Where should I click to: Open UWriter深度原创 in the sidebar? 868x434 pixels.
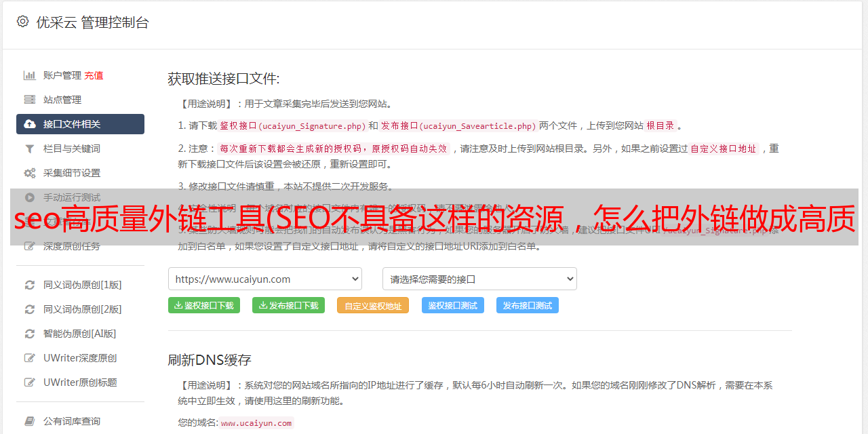[x=80, y=358]
